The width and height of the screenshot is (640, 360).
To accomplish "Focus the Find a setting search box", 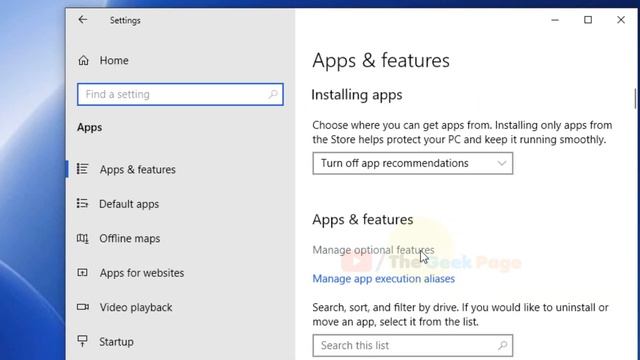I will [x=180, y=94].
